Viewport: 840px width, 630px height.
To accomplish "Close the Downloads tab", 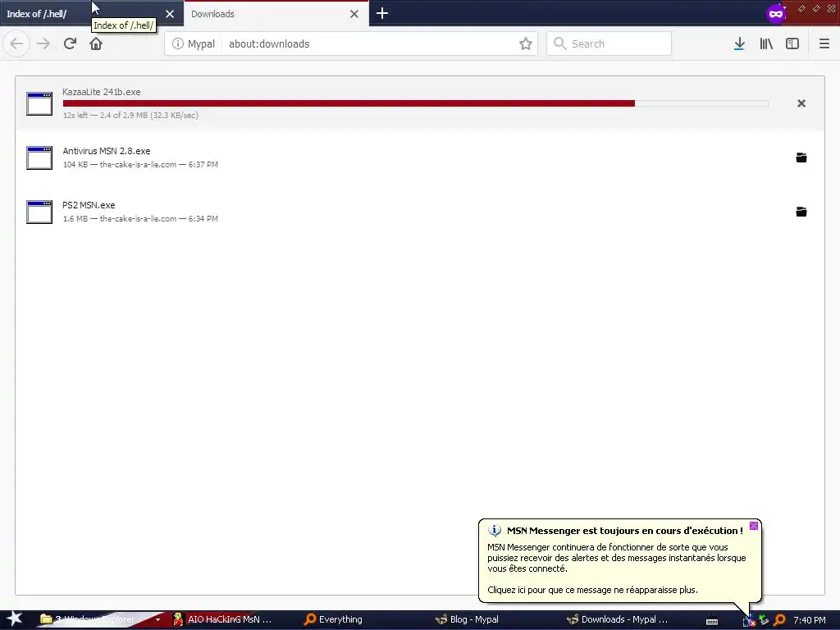I will coord(354,14).
